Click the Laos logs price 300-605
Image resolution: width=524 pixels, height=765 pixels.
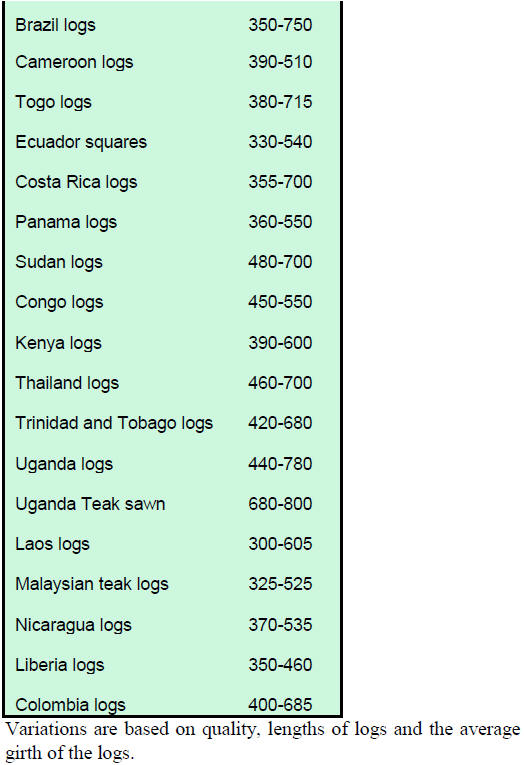coord(280,544)
